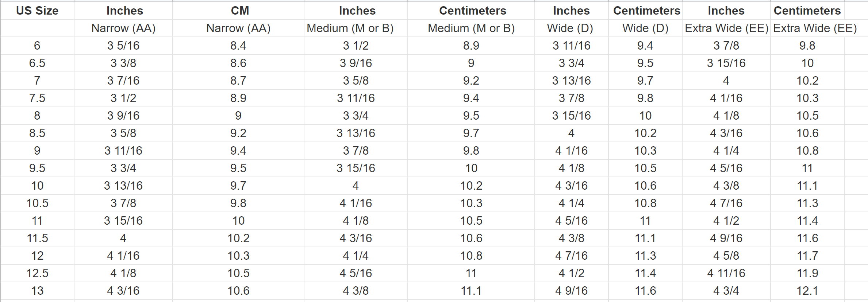
Task: Select the US Size header cell
Action: pyautogui.click(x=37, y=11)
